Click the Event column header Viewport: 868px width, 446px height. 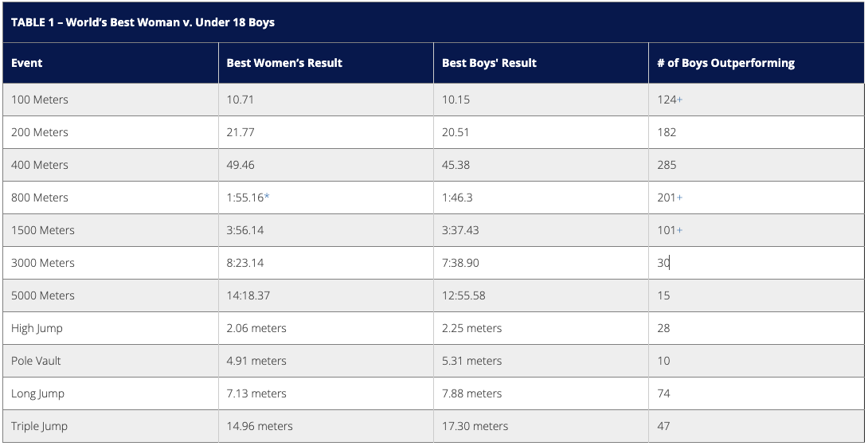27,63
